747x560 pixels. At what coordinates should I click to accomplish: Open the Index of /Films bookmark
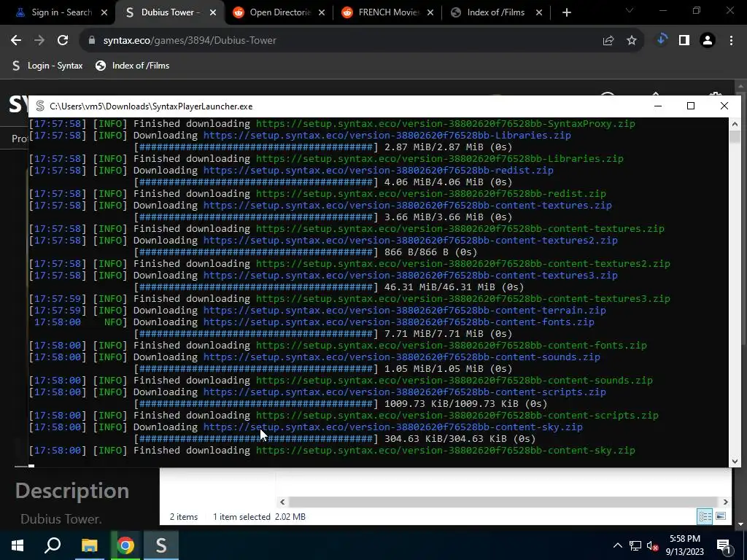(x=133, y=66)
